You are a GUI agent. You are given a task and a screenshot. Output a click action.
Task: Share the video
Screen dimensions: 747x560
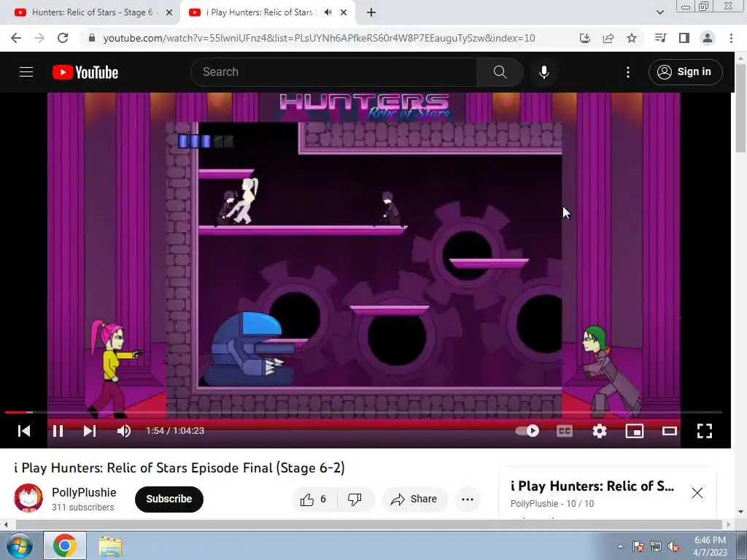414,499
